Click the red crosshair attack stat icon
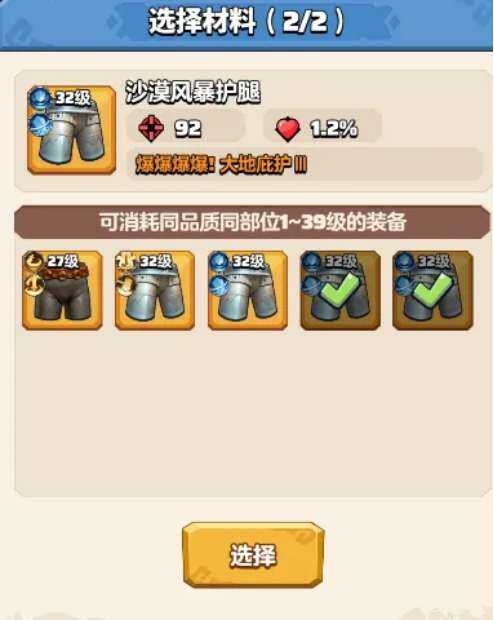The height and width of the screenshot is (620, 494). (151, 128)
